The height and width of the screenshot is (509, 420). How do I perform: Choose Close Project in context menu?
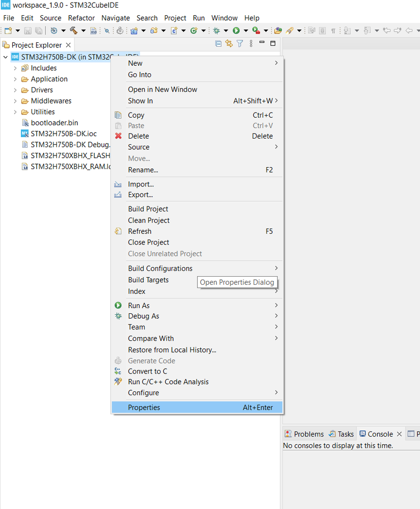point(197,242)
